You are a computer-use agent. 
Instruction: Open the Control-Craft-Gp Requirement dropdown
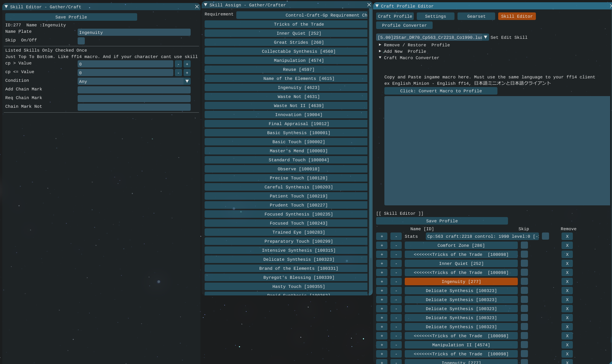pyautogui.click(x=302, y=15)
